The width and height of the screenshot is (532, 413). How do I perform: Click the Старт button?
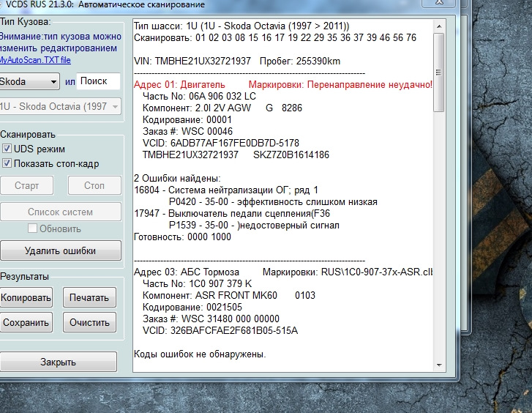(26, 185)
